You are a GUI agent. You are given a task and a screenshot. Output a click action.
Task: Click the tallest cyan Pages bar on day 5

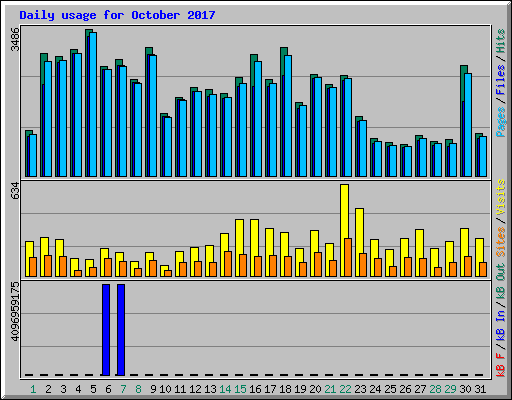click(93, 104)
